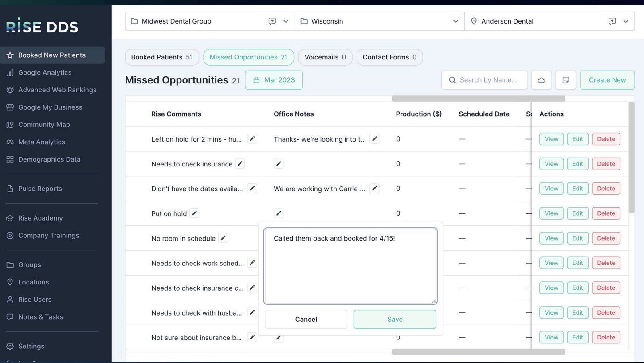Click the bottom horizontal table scrollbar
The height and width of the screenshot is (363, 644).
click(479, 352)
